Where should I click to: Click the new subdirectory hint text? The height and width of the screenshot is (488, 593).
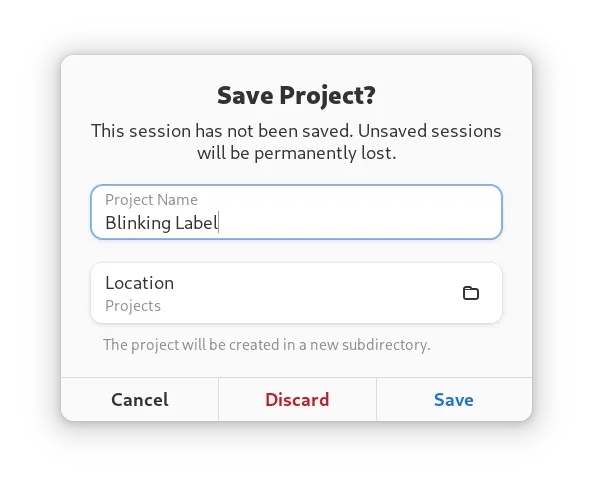267,345
